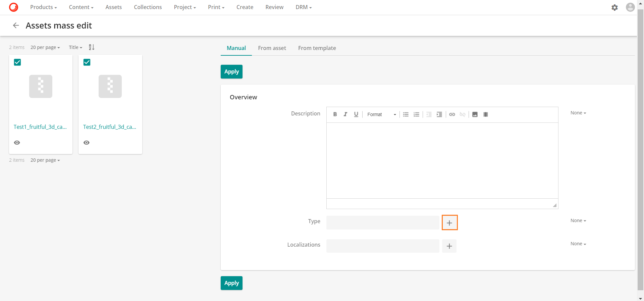The image size is (644, 301).
Task: Insert a link in the Description editor
Action: [452, 114]
